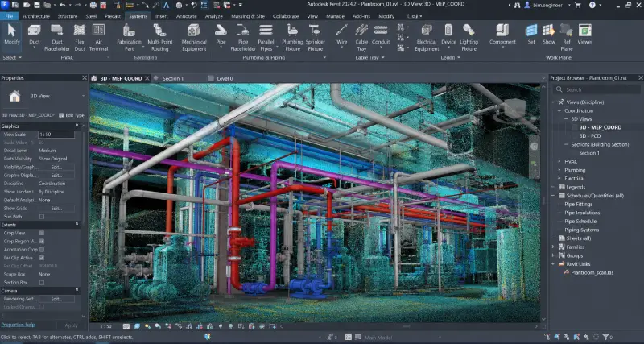644x344 pixels.
Task: Collapse the Camera properties group
Action: pos(77,291)
